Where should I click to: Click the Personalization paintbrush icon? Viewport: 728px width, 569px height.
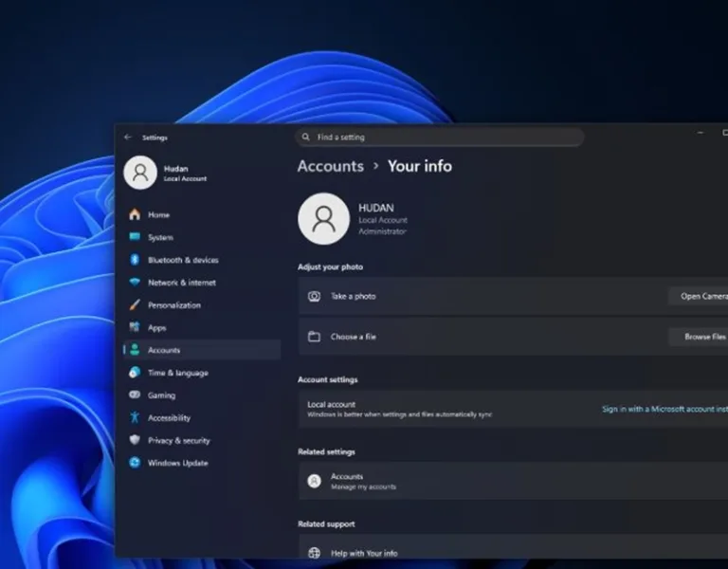(x=135, y=305)
